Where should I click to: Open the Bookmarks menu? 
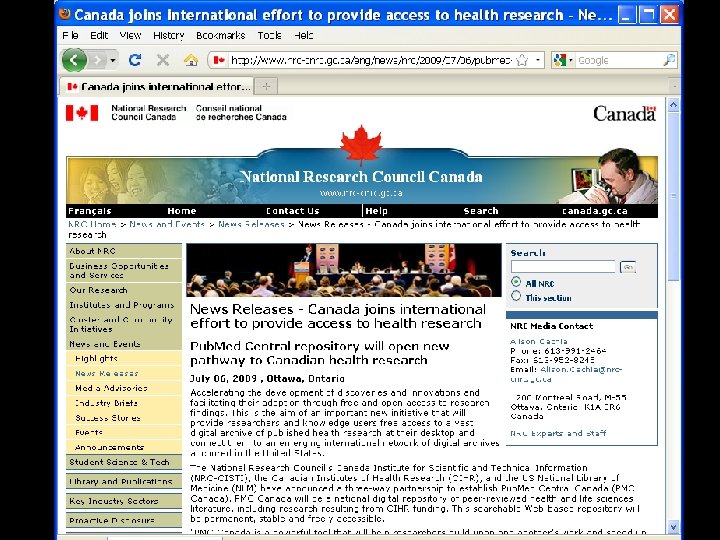[220, 35]
